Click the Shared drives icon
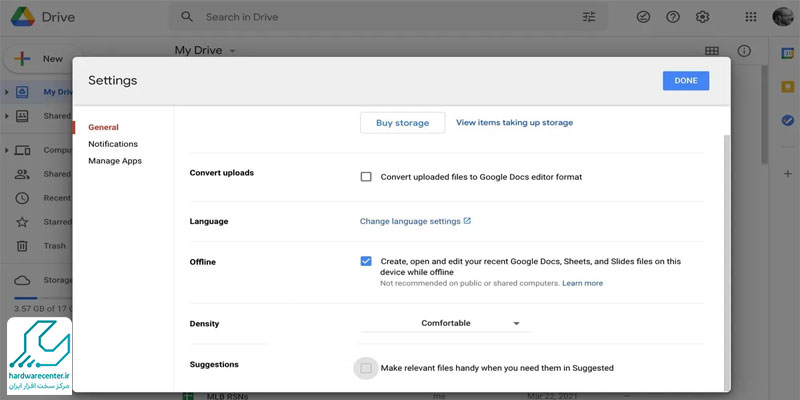This screenshot has height=400, width=800. (22, 116)
